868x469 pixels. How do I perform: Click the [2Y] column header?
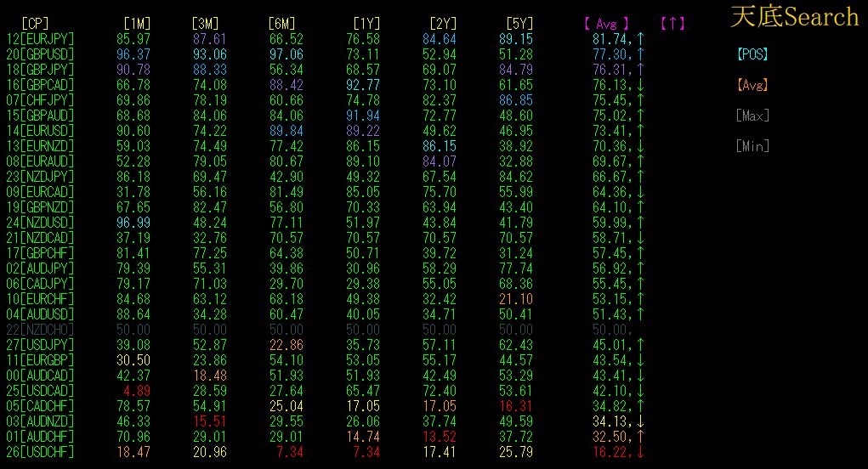(443, 24)
